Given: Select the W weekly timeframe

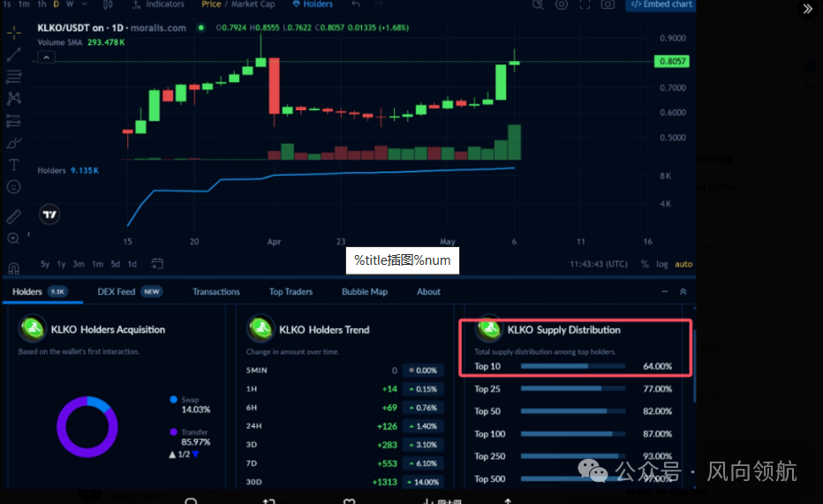Looking at the screenshot, I should (x=70, y=4).
